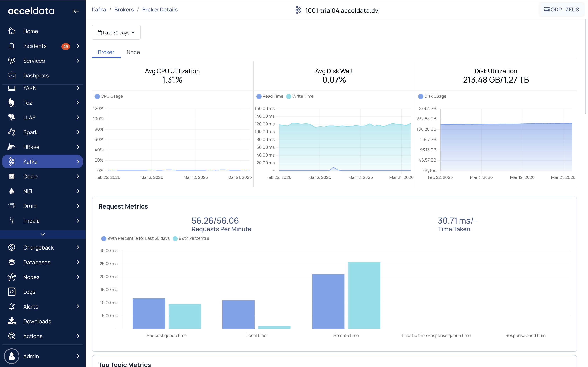Expand the Chargeback menu chevron
Screen dimensions: 588x367
[x=78, y=247]
